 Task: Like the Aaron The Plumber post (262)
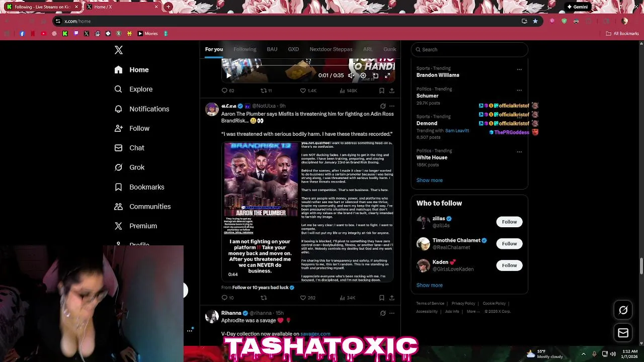(307, 298)
